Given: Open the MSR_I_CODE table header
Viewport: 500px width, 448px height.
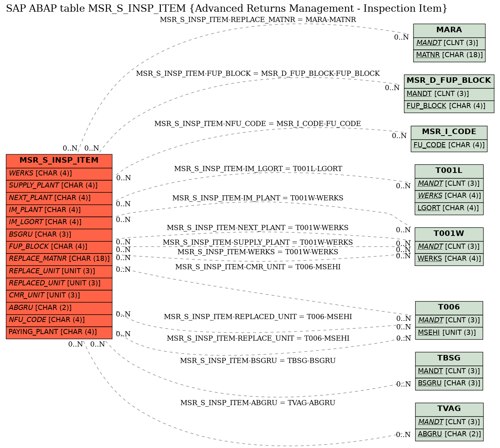Looking at the screenshot, I should pyautogui.click(x=449, y=132).
